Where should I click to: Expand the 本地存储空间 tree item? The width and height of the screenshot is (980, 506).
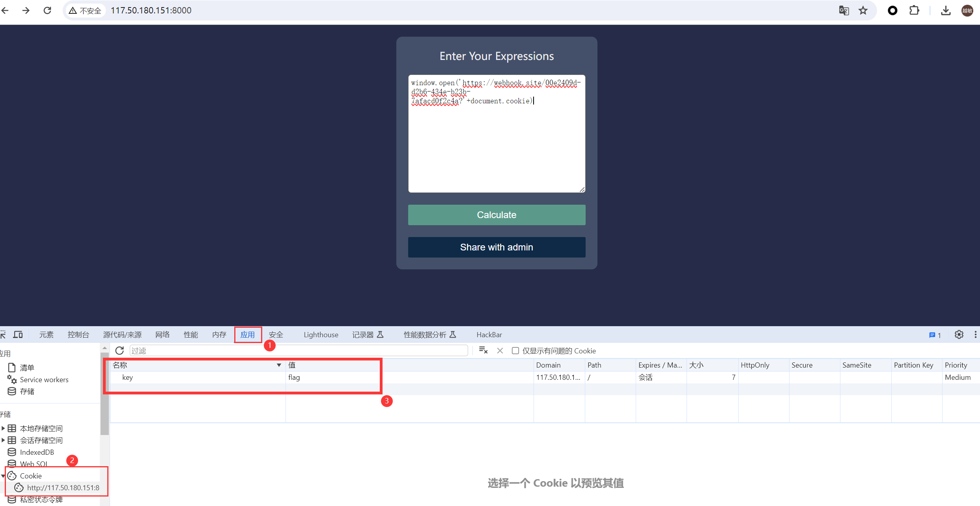(3, 428)
